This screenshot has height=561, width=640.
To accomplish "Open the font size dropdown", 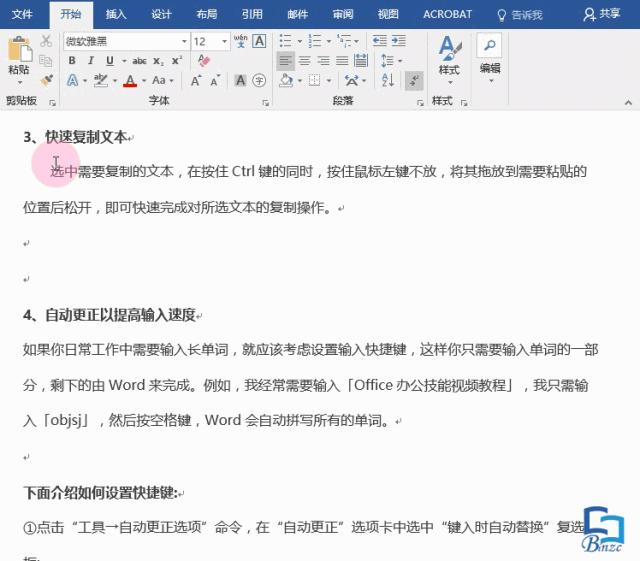I will pos(224,41).
